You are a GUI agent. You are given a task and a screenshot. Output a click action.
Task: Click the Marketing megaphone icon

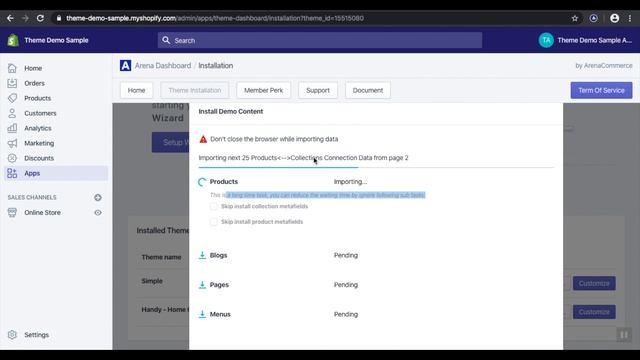coord(12,143)
